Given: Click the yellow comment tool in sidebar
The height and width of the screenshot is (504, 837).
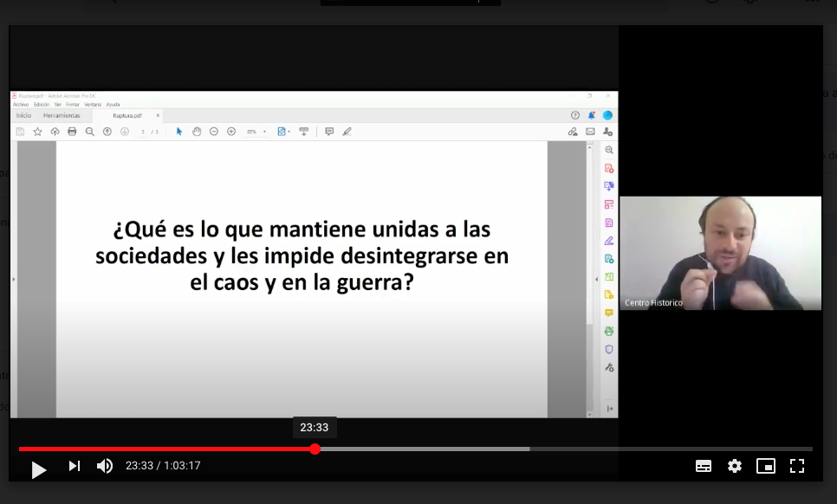Looking at the screenshot, I should click(609, 313).
